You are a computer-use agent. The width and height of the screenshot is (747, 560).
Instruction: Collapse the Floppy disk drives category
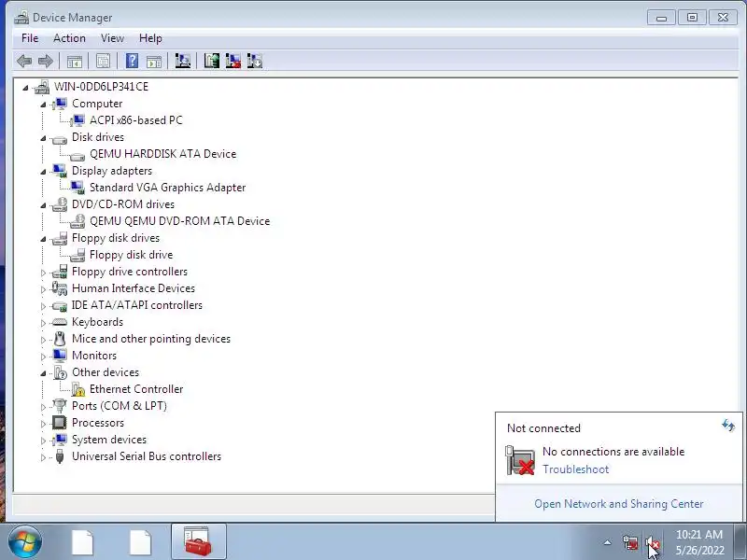[43, 239]
